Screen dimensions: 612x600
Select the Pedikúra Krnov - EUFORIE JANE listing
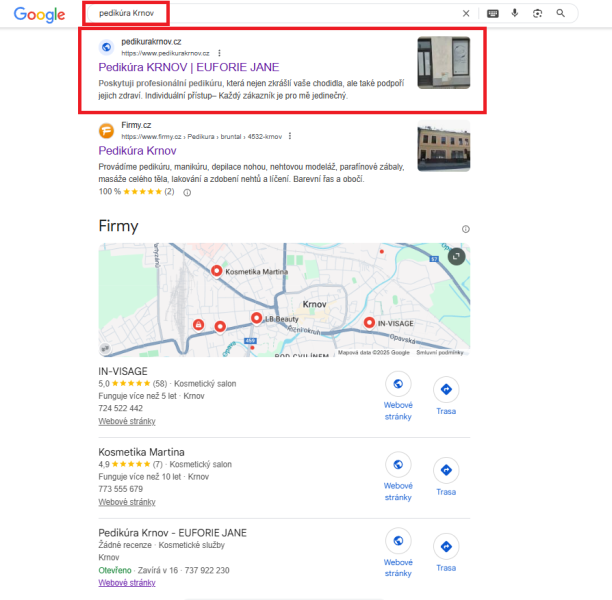click(x=173, y=533)
